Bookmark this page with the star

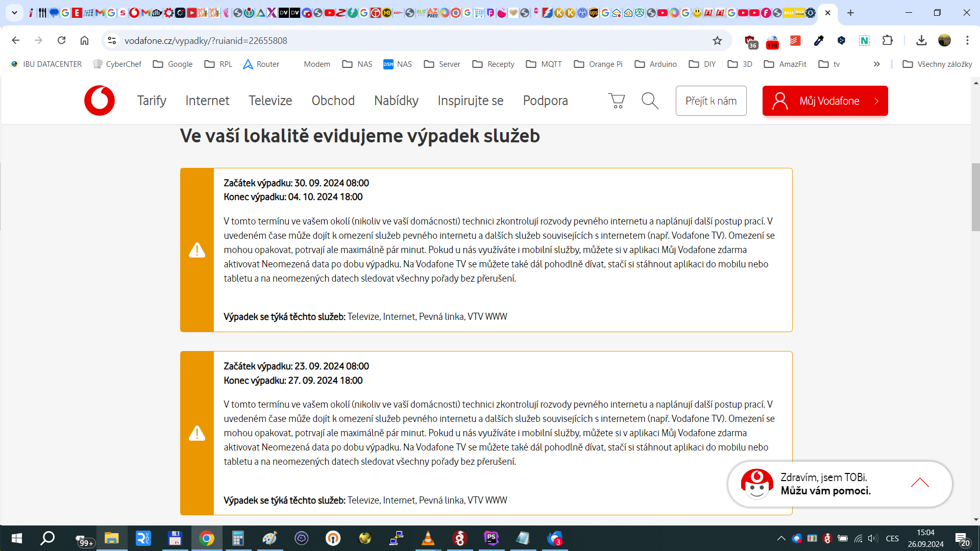pos(717,40)
